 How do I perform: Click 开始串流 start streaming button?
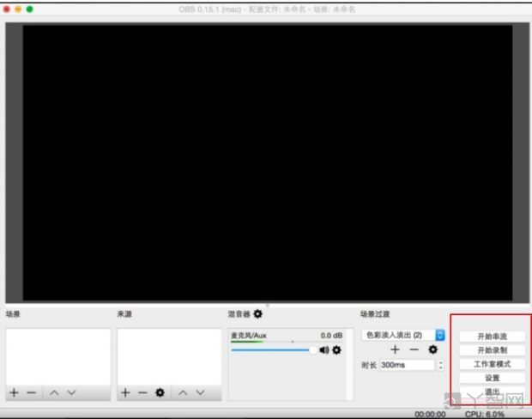[492, 337]
